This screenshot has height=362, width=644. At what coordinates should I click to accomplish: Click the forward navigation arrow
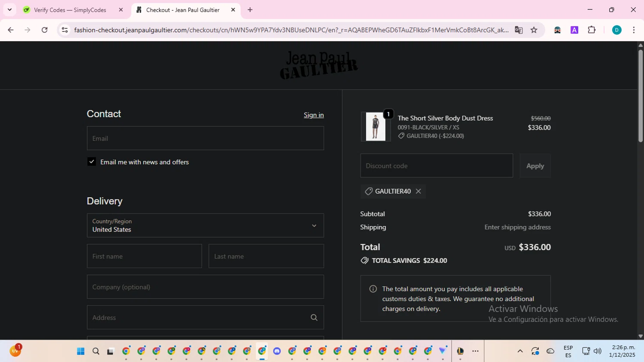(27, 30)
